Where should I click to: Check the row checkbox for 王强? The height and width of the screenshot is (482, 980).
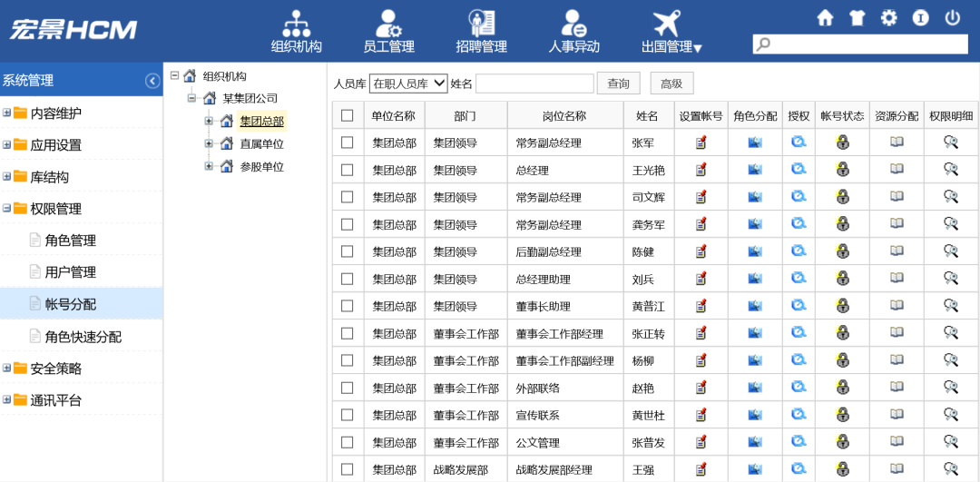click(x=348, y=469)
